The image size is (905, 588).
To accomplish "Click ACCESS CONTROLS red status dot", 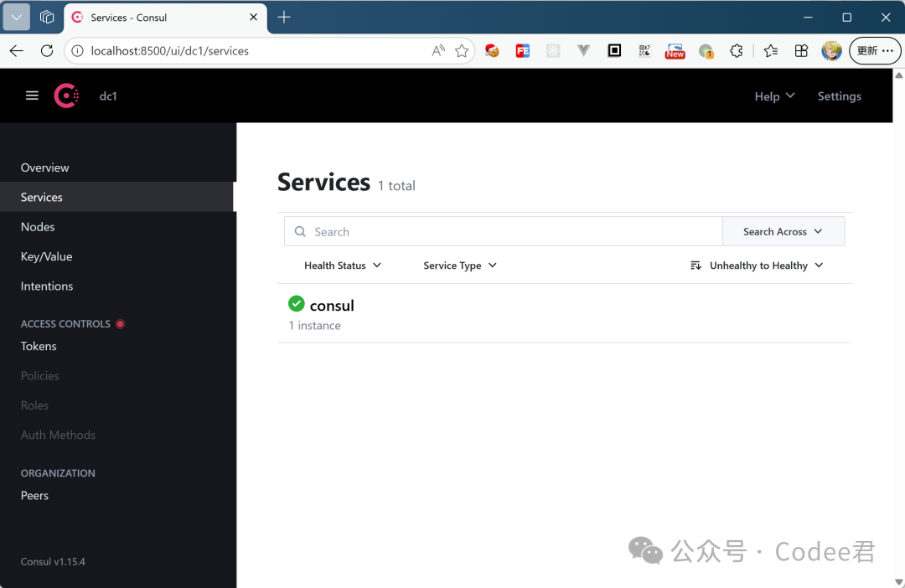I will 120,323.
